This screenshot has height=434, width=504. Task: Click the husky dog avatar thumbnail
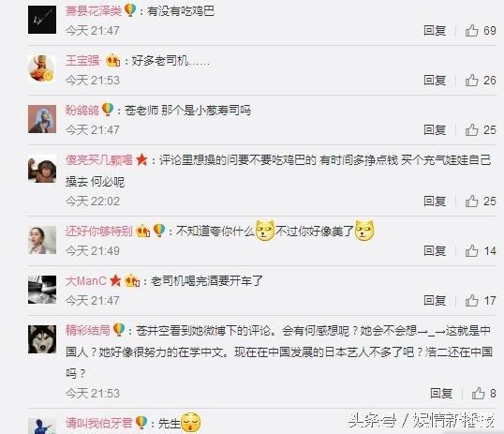(42, 339)
